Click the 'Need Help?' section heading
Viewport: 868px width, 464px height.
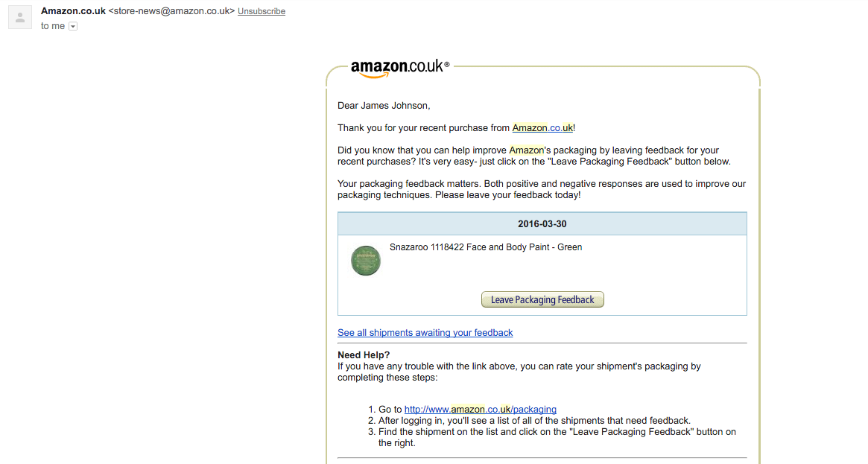pyautogui.click(x=364, y=355)
